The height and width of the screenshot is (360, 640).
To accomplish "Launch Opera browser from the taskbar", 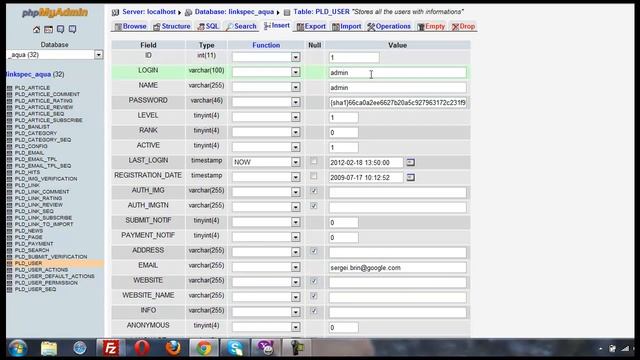I will [142, 348].
